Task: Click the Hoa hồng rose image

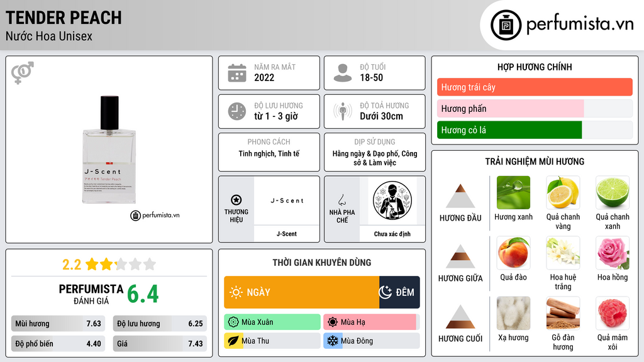Action: (x=613, y=253)
